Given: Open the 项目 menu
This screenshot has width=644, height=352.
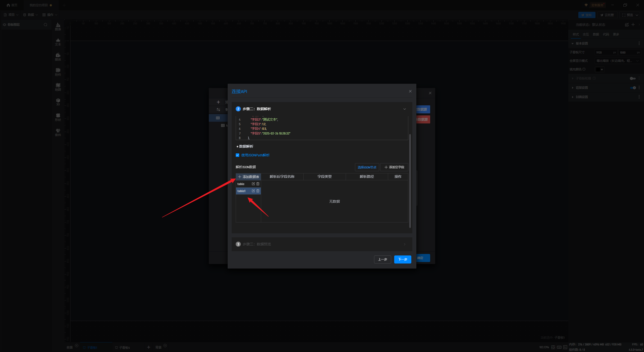Looking at the screenshot, I should tap(11, 15).
